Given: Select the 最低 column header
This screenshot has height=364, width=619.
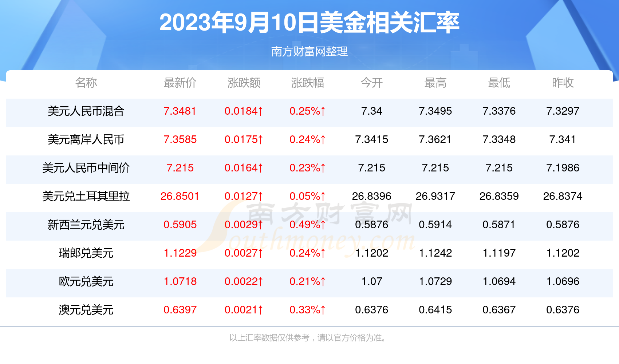Looking at the screenshot, I should (499, 83).
